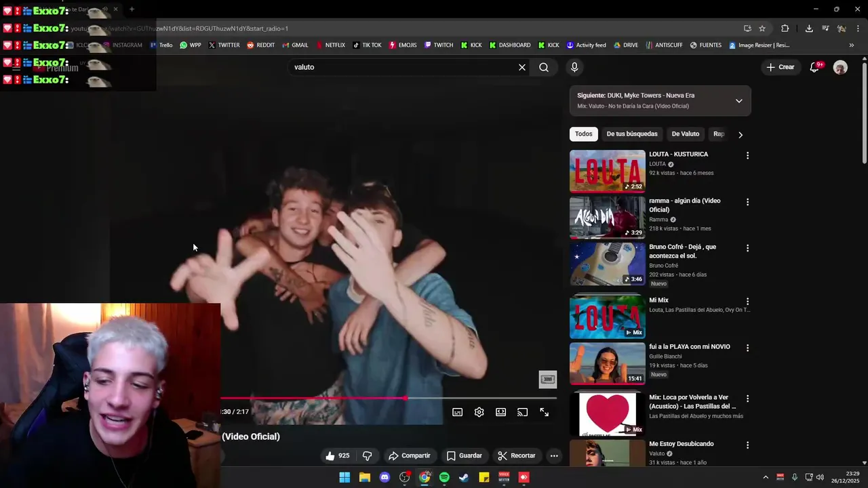868x488 pixels.
Task: Open options for Bruno Cofré video
Action: click(x=748, y=248)
